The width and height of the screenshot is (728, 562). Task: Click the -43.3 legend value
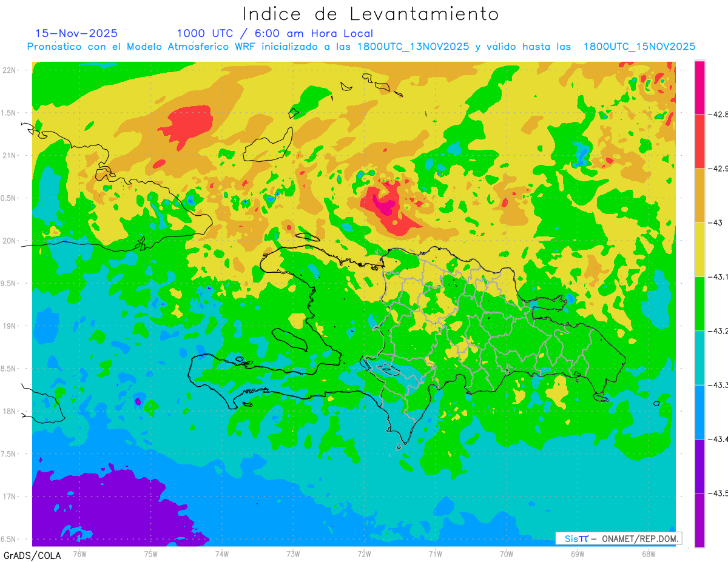[x=718, y=385]
